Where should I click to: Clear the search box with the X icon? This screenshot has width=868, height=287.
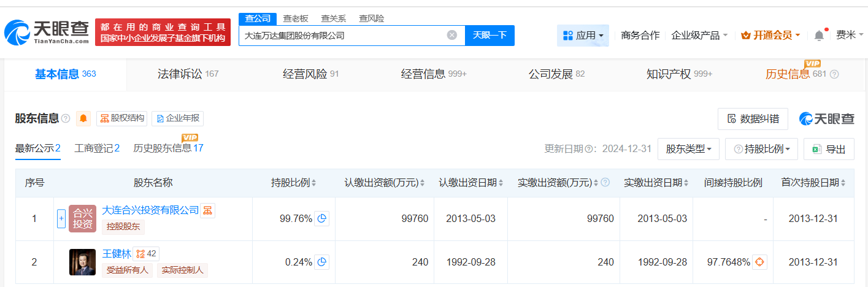(x=452, y=35)
